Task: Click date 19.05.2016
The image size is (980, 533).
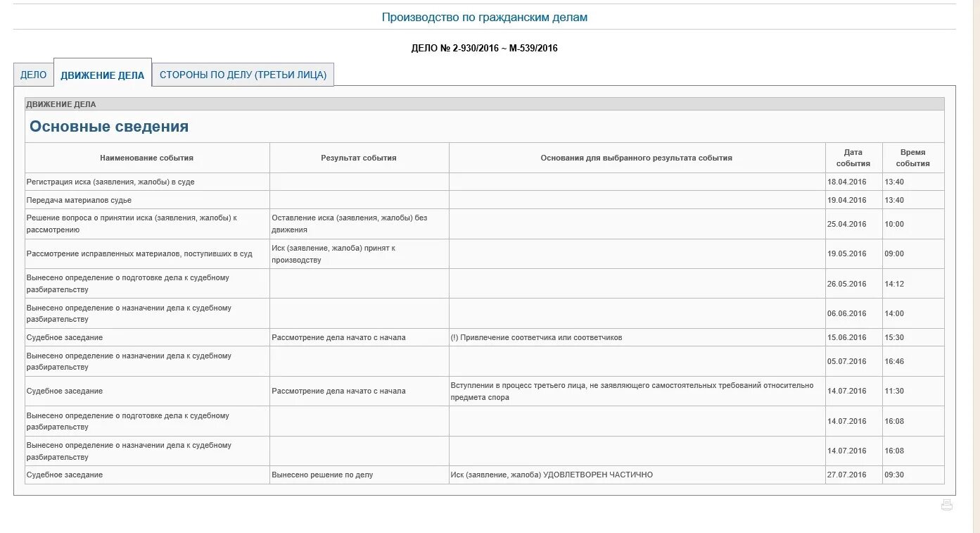Action: [847, 253]
